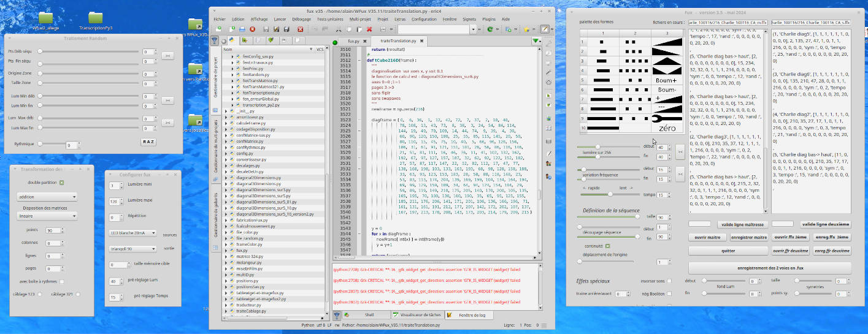Open the Débogage menu
The width and height of the screenshot is (868, 334).
pos(302,19)
